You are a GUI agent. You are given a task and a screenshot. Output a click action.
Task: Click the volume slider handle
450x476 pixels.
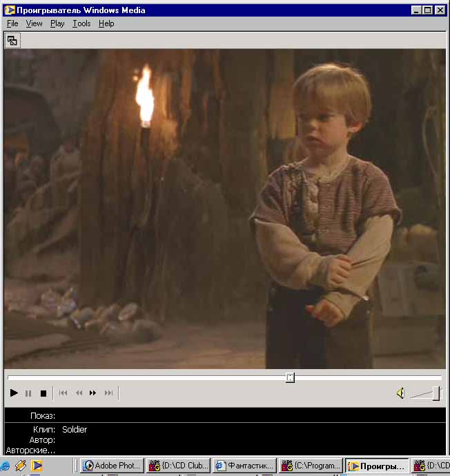[x=436, y=393]
